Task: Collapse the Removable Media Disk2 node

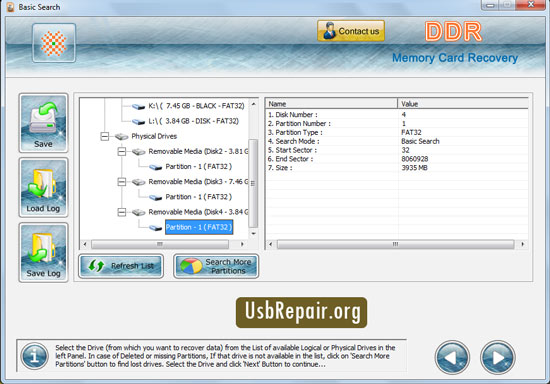Action: (x=122, y=151)
